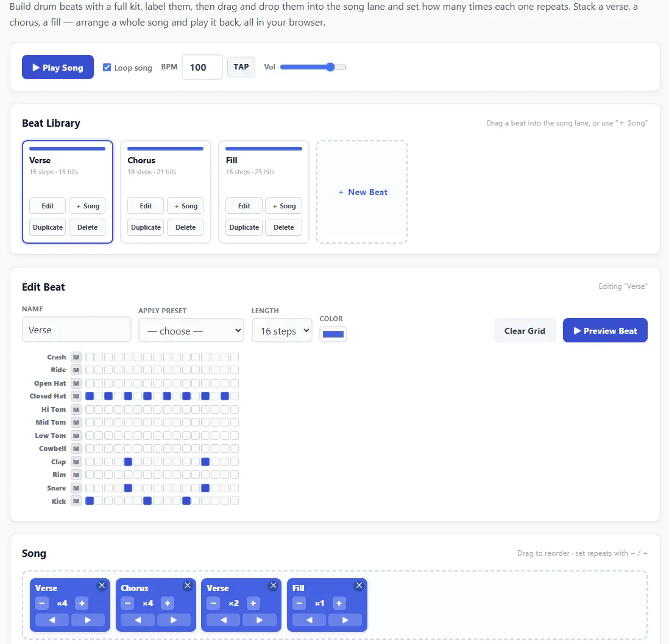
Task: Select the Chorus beat card
Action: (166, 171)
